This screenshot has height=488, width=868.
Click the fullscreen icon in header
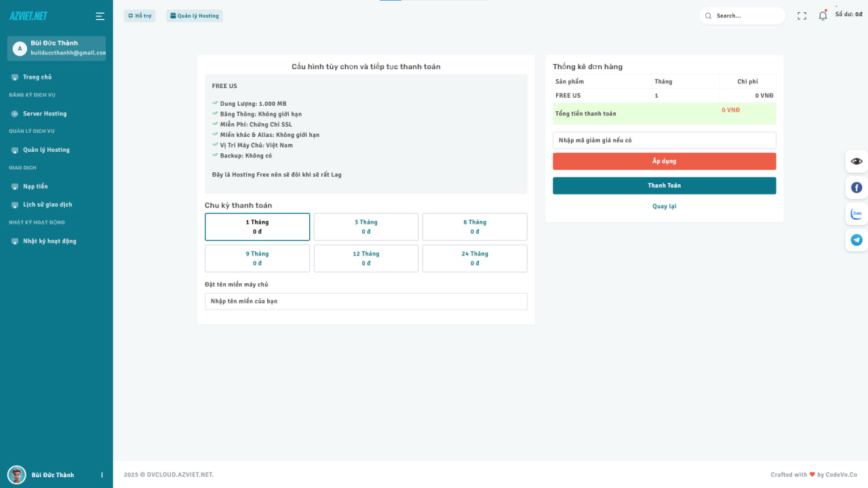tap(802, 16)
